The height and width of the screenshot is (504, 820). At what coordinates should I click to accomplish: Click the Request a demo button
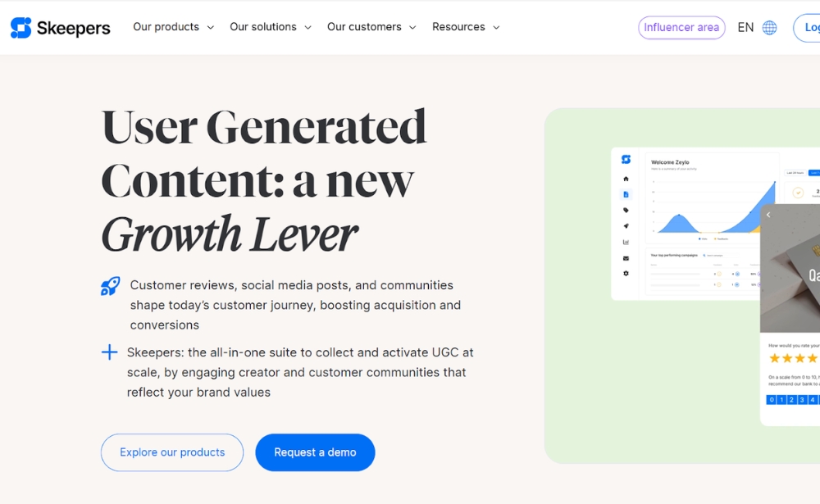[x=315, y=452]
